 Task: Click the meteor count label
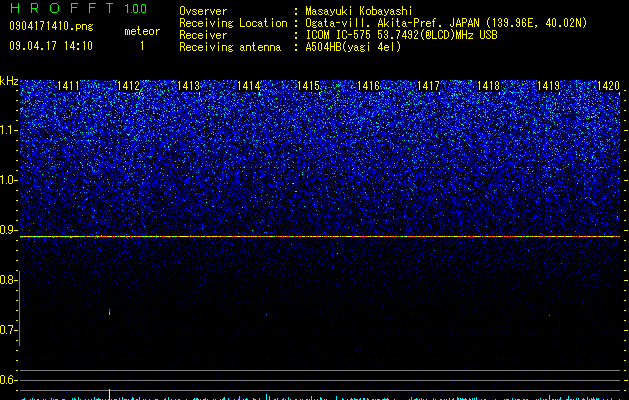tap(142, 31)
